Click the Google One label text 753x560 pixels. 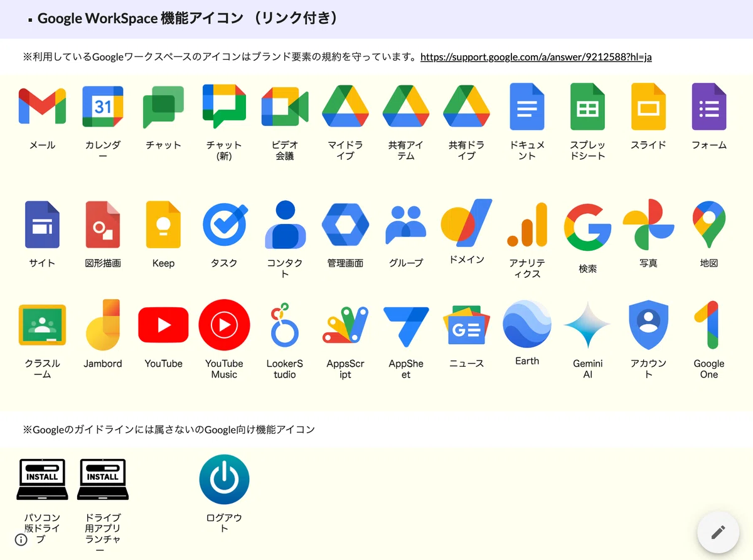click(709, 369)
